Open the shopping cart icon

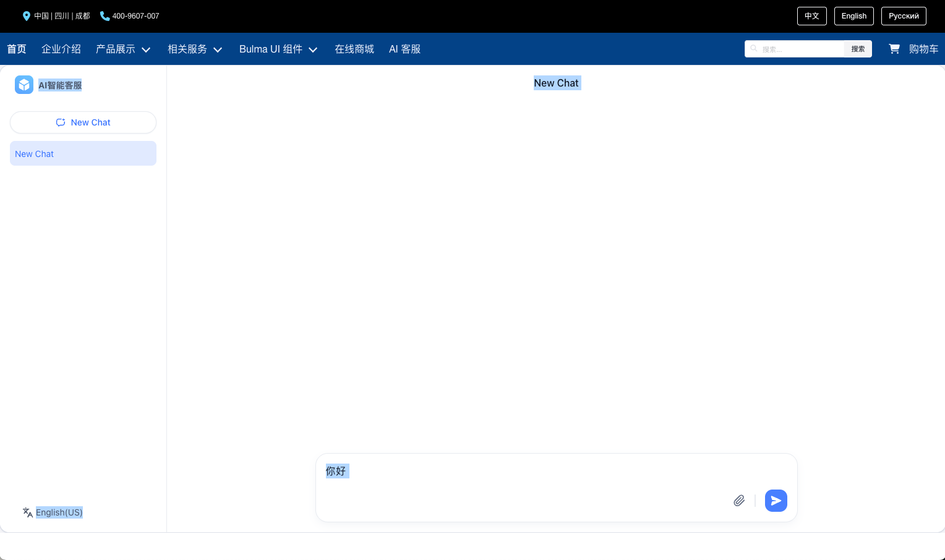[x=894, y=49]
